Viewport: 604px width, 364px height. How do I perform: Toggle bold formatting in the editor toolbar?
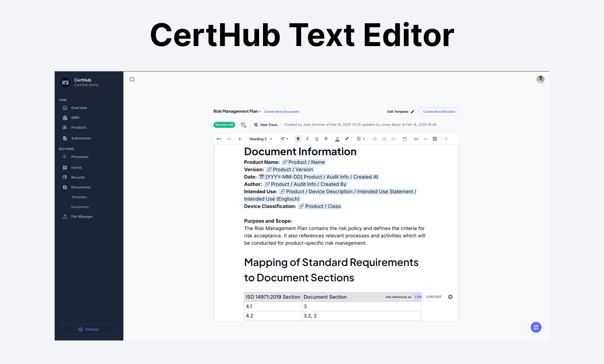tap(298, 139)
